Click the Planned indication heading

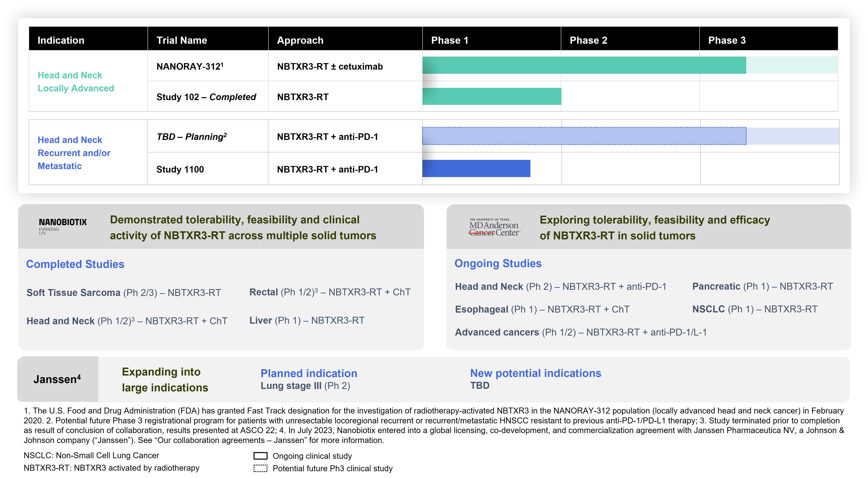[309, 373]
